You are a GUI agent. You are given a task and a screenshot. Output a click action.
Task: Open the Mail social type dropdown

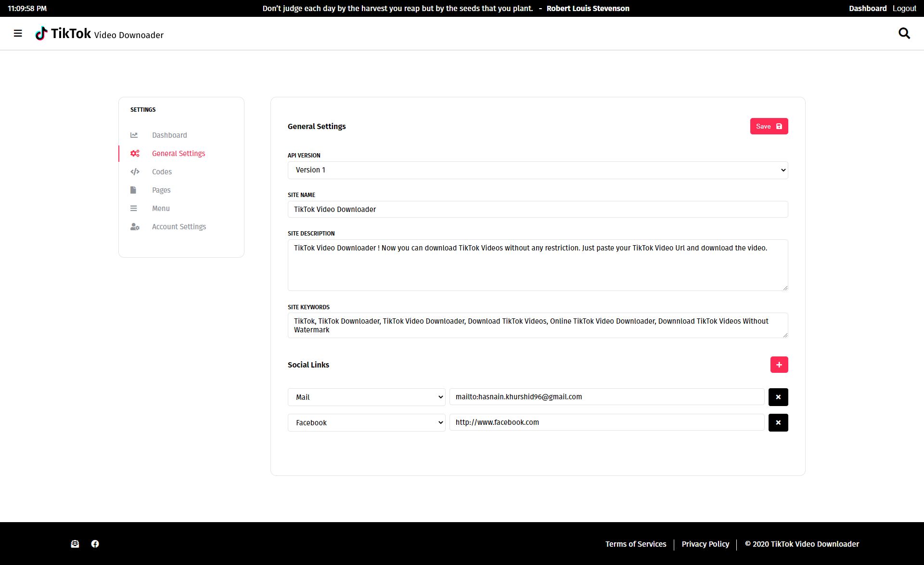[x=366, y=397]
